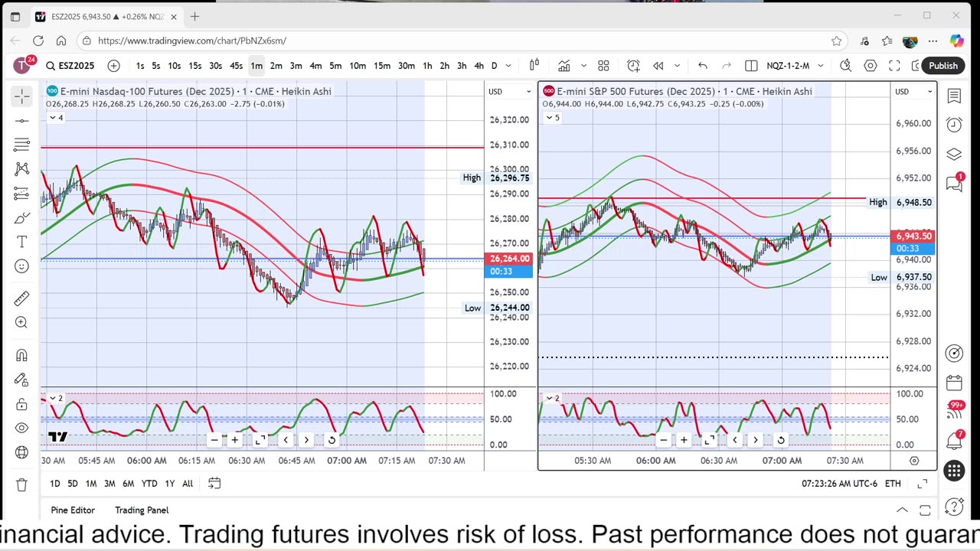Collapse S&P lower pane legend (2)
980x551 pixels.
(x=553, y=399)
